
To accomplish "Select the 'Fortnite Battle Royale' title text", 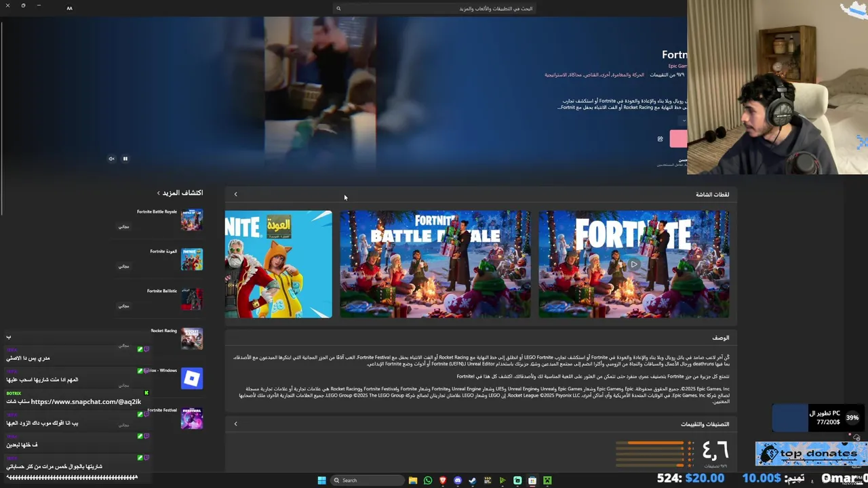I will click(x=157, y=211).
